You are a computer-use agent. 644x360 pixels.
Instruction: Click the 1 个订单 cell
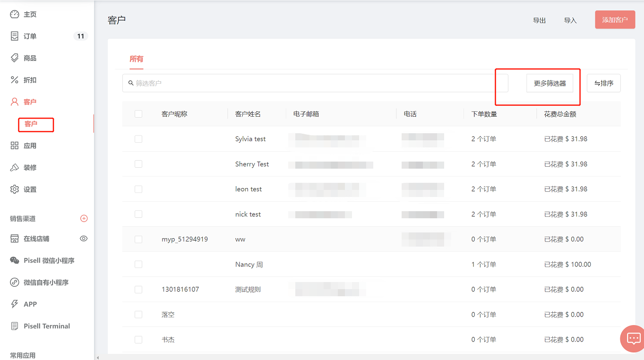pos(484,264)
